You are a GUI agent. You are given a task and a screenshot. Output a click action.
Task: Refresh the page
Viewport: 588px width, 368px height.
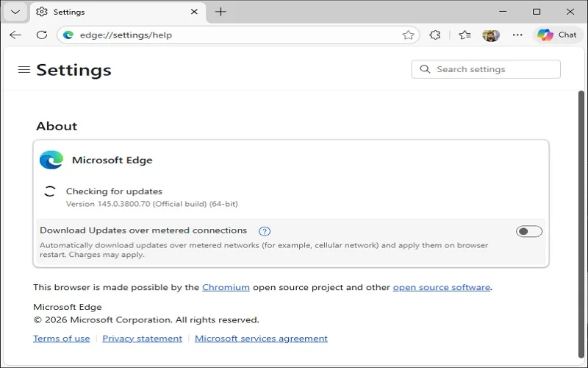(x=42, y=35)
